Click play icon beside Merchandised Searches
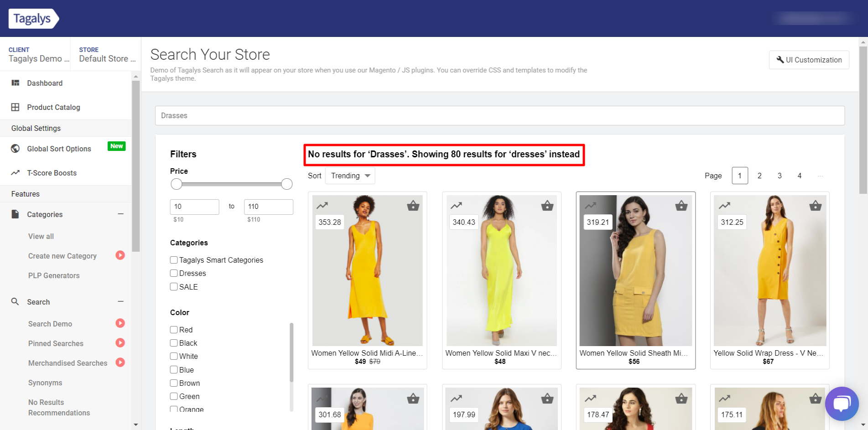The height and width of the screenshot is (430, 868). click(x=120, y=363)
